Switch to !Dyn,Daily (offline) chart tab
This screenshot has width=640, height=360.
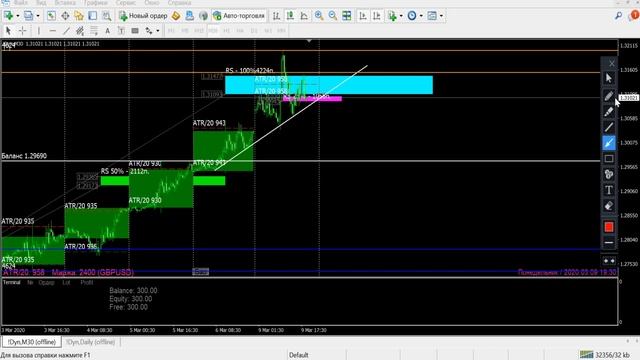(91, 342)
